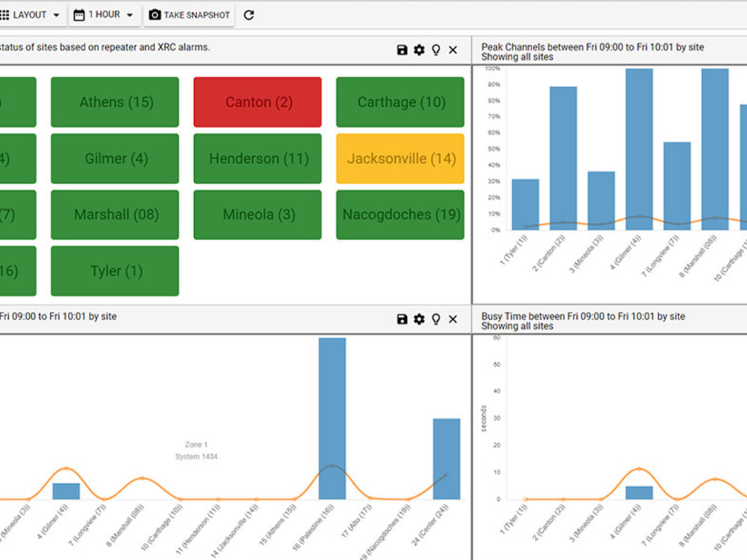The height and width of the screenshot is (560, 747).
Task: Close the lower-left chart panel
Action: (453, 319)
